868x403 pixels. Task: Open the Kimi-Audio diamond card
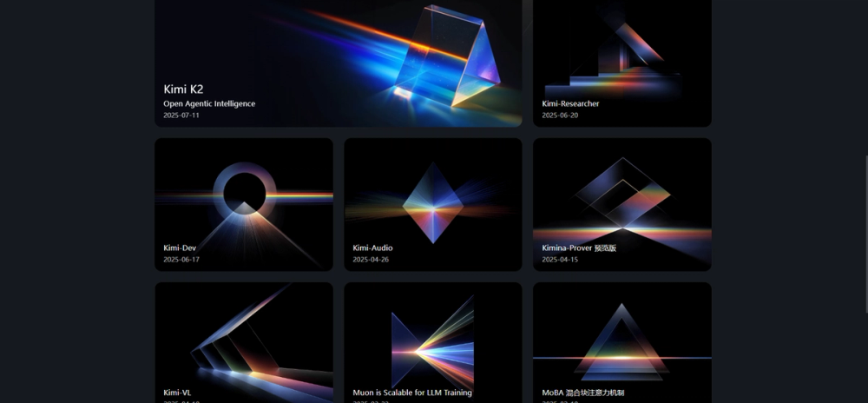[433, 204]
